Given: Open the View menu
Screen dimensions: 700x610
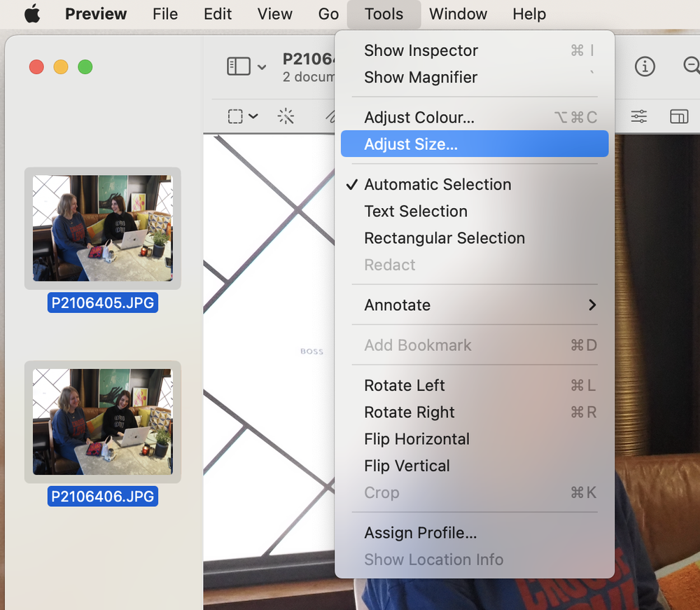Looking at the screenshot, I should pos(274,14).
